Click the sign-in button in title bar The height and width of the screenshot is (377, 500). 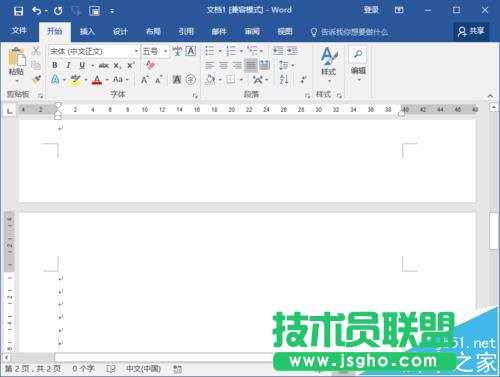point(371,10)
